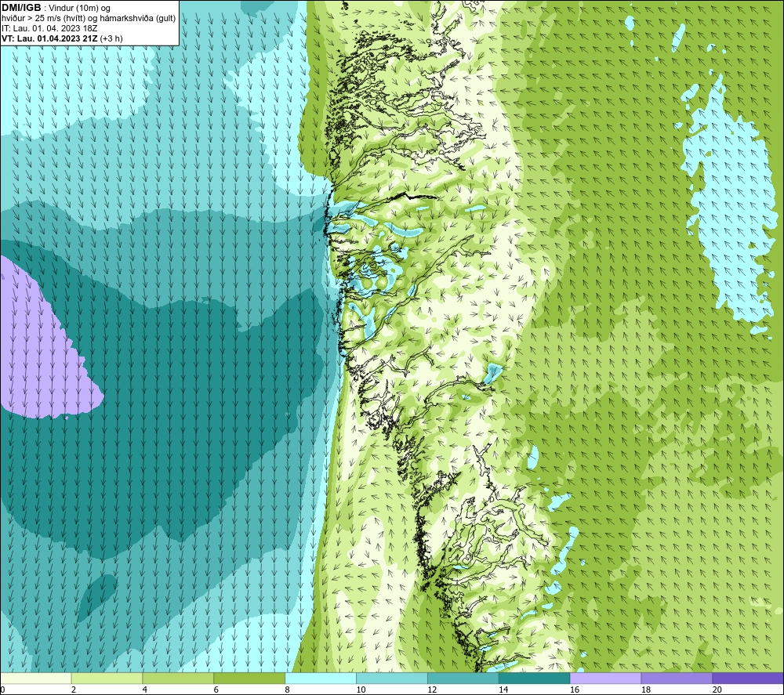This screenshot has width=784, height=695.
Task: Click the legend scale label "20"
Action: (717, 690)
